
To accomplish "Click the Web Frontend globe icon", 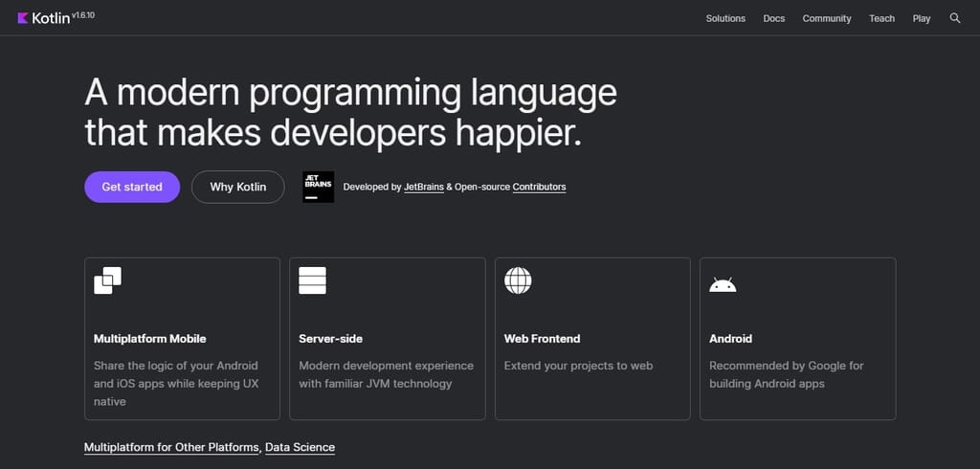I will click(518, 280).
